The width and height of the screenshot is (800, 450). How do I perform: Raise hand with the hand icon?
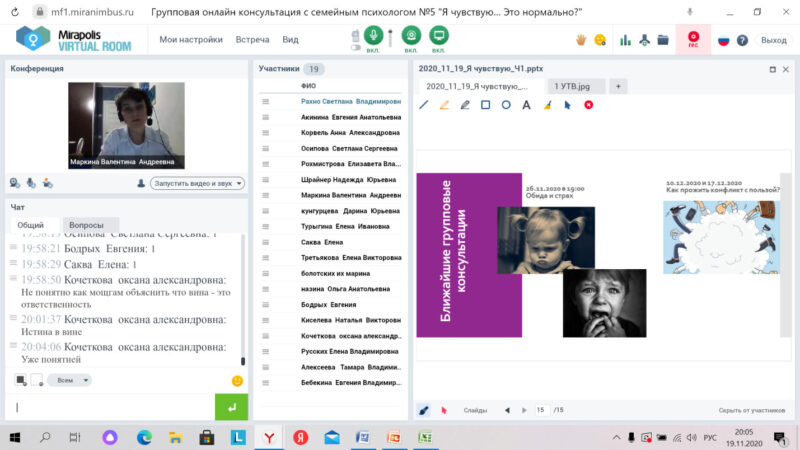581,40
